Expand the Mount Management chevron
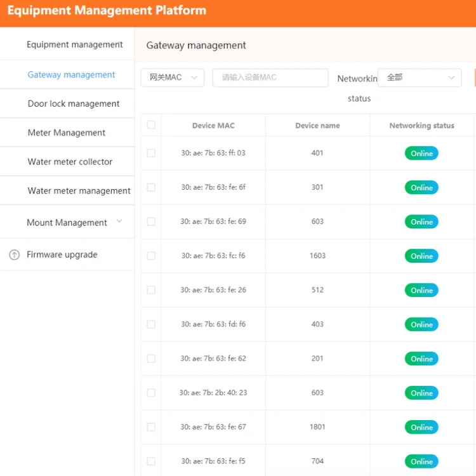 coord(119,221)
